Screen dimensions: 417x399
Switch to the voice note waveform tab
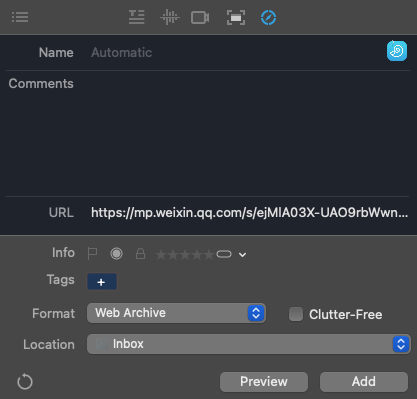(x=170, y=17)
